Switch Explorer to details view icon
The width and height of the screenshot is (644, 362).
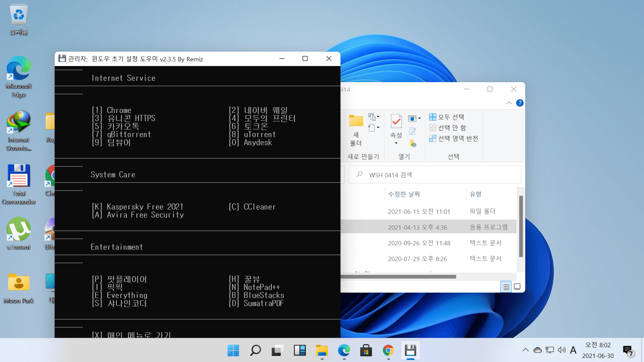(506, 287)
